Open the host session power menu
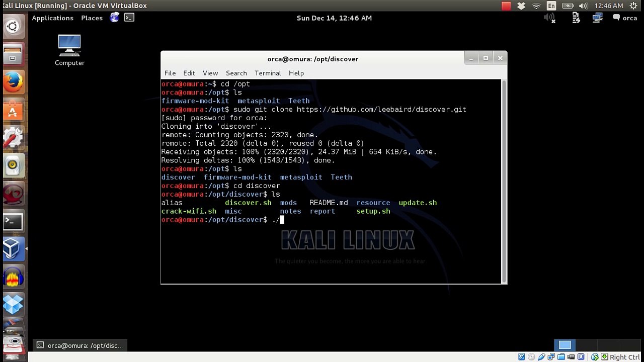This screenshot has height=362, width=644. [x=633, y=6]
